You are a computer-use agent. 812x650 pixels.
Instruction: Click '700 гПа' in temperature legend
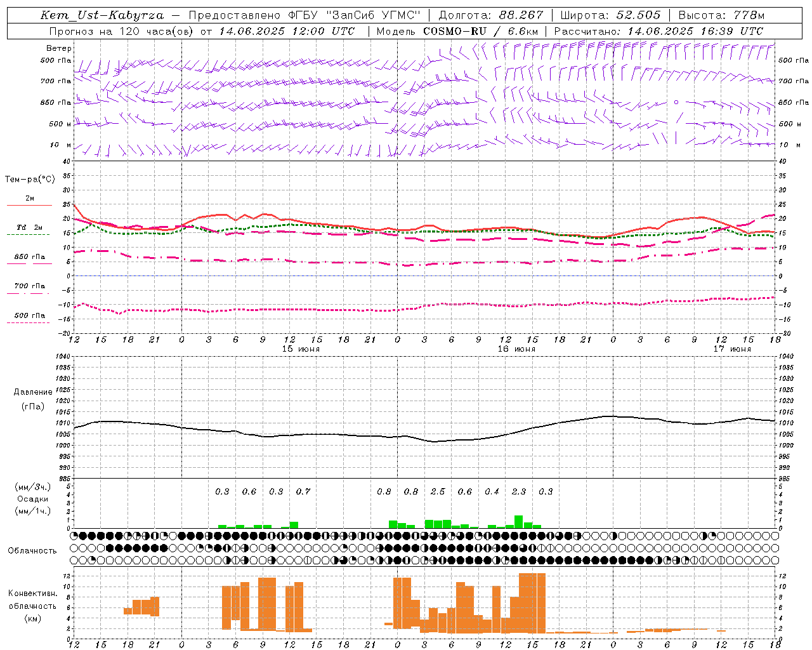(30, 286)
